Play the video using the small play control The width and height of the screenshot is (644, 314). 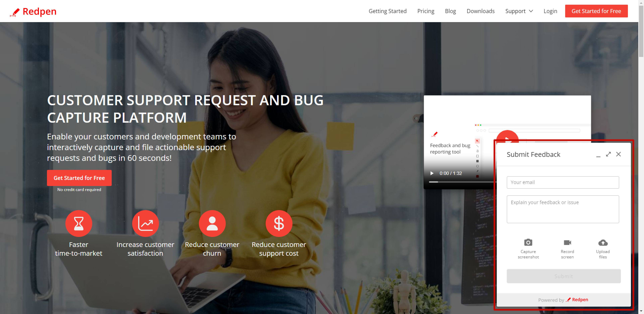click(432, 173)
